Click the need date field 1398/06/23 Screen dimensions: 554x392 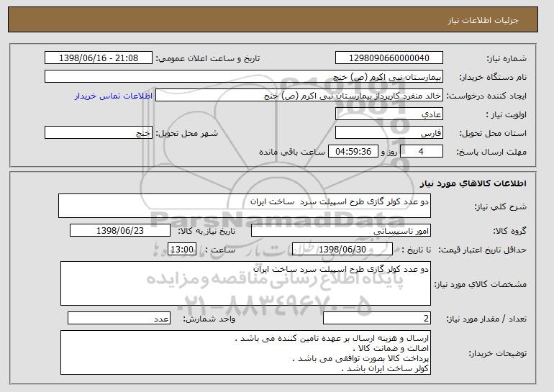[x=120, y=231]
